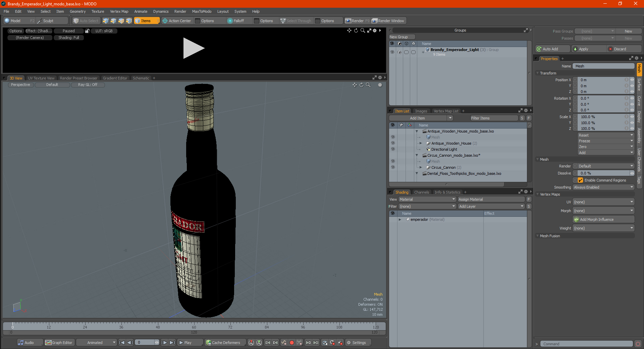Click the red record autokey icon
The height and width of the screenshot is (349, 644).
[292, 343]
